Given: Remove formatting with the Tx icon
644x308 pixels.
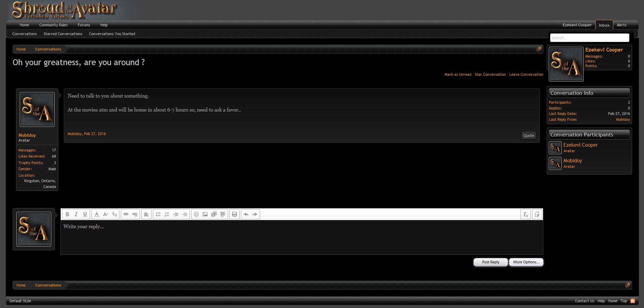Looking at the screenshot, I should (x=526, y=214).
